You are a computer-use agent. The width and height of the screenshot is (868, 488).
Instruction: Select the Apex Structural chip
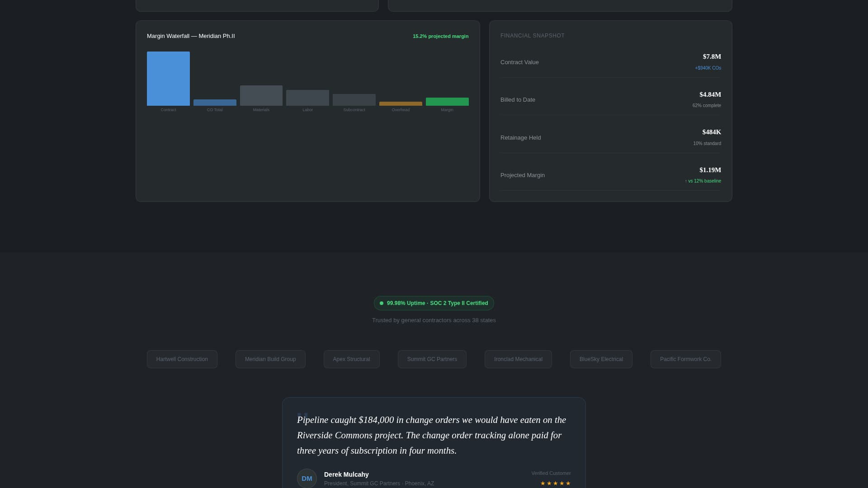click(x=351, y=359)
